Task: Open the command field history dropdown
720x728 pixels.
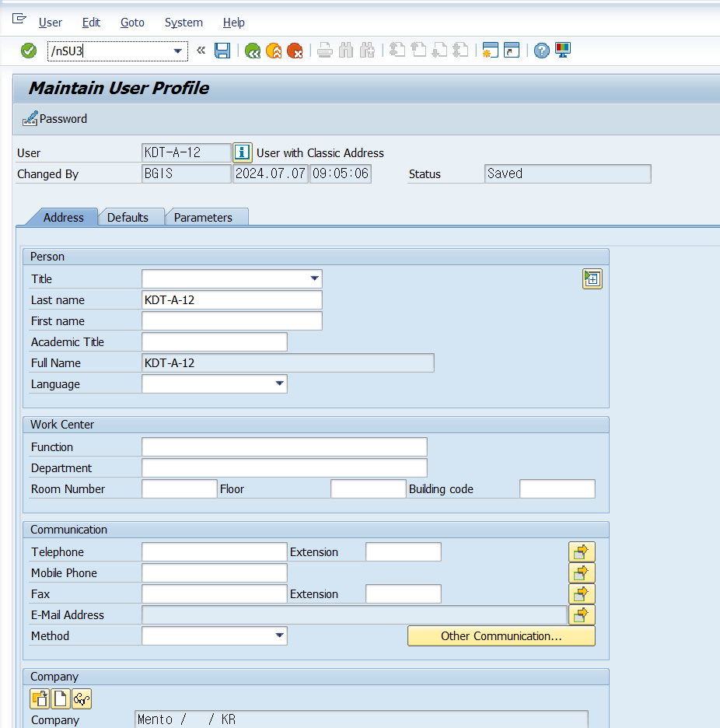Action: coord(178,51)
